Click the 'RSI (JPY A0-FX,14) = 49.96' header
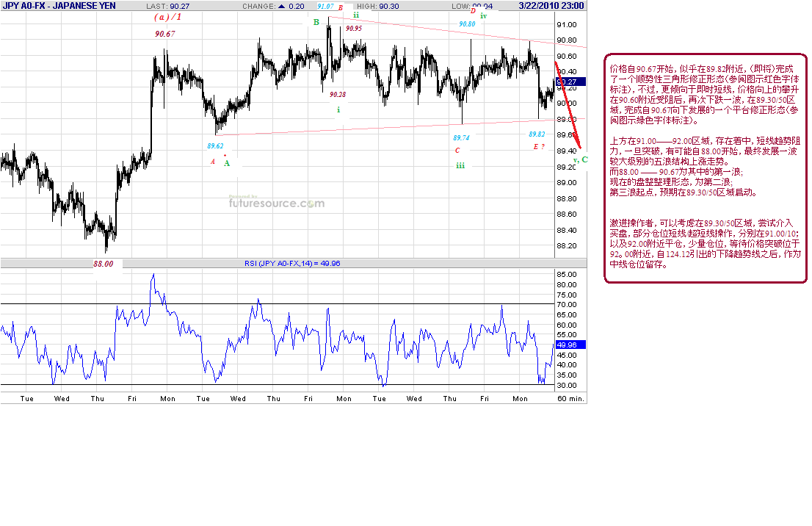Screen dimensions: 812x526 [x=293, y=263]
